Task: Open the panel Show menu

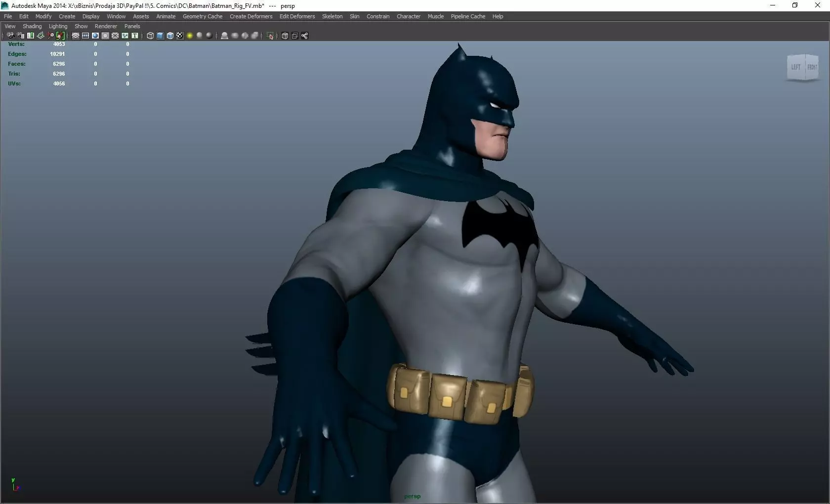Action: pos(81,26)
